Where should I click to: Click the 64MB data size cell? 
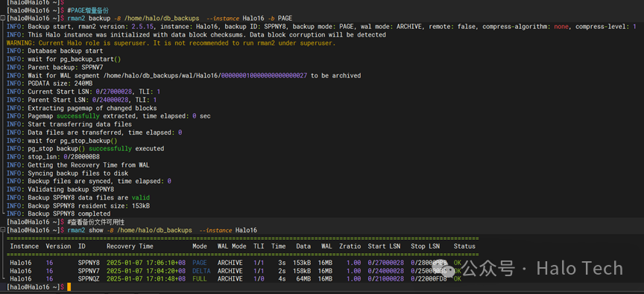coord(303,279)
